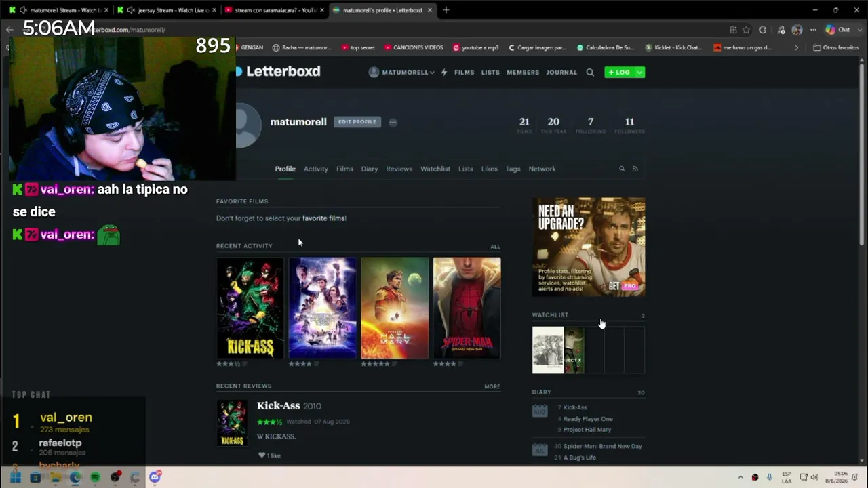Open the Likes tab
Screen dimensions: 868x488
489,169
